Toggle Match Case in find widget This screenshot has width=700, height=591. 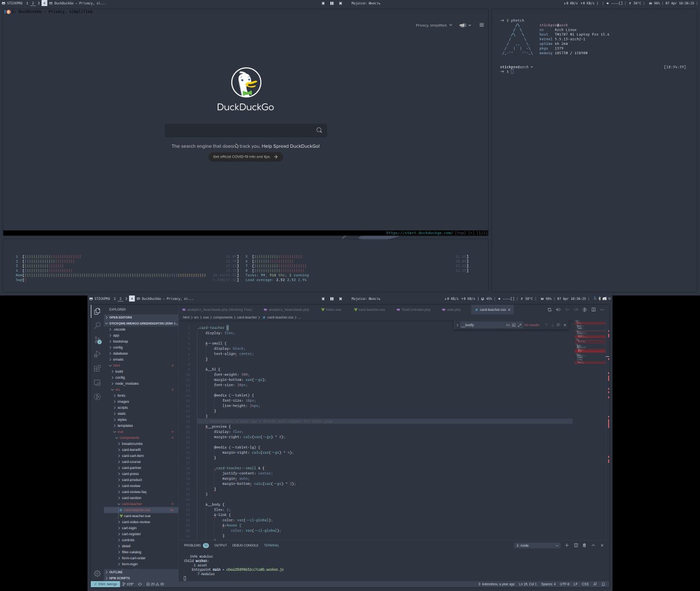[507, 325]
